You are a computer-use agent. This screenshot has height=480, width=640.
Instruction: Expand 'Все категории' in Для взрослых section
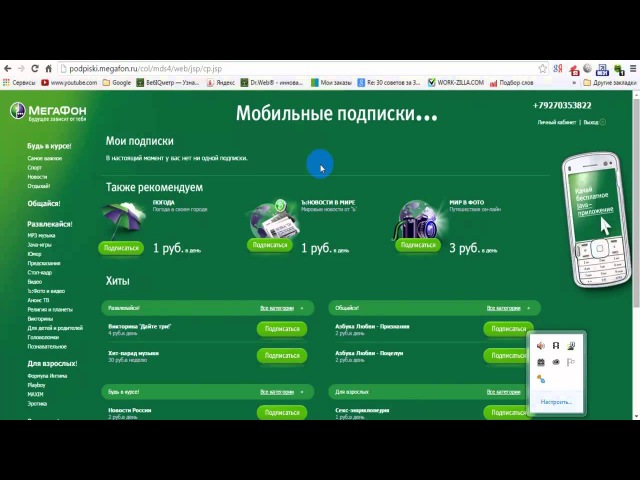pyautogui.click(x=504, y=392)
